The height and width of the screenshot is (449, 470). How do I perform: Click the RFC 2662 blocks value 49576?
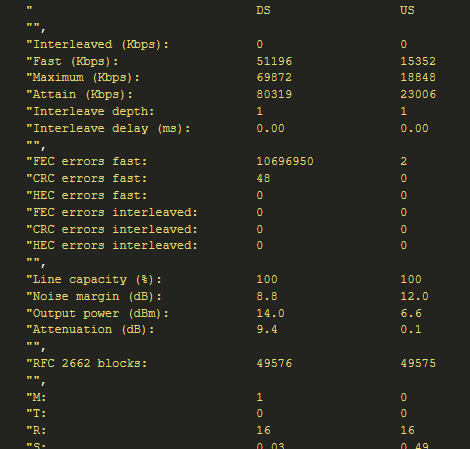point(274,363)
